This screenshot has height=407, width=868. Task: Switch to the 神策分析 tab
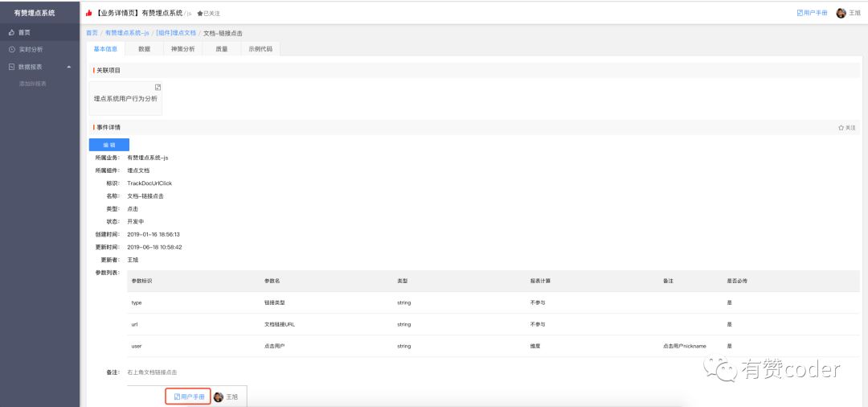coord(182,49)
